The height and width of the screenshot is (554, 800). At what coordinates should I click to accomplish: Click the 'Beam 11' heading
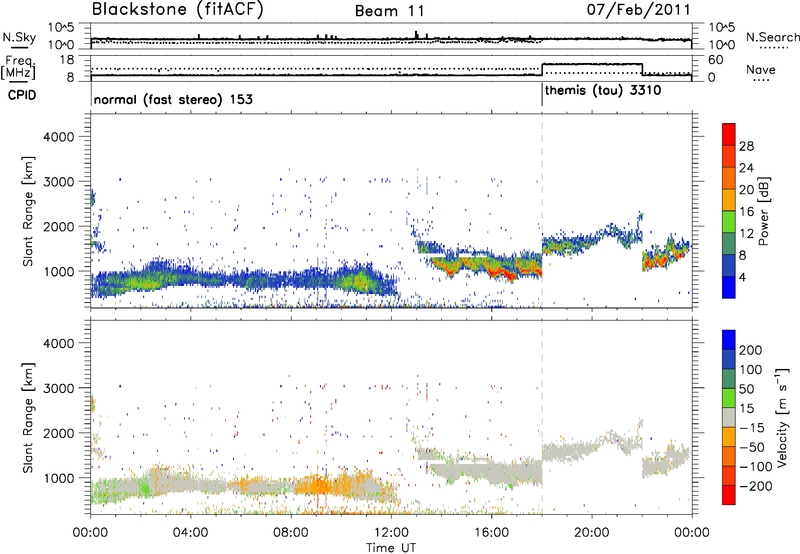point(390,11)
